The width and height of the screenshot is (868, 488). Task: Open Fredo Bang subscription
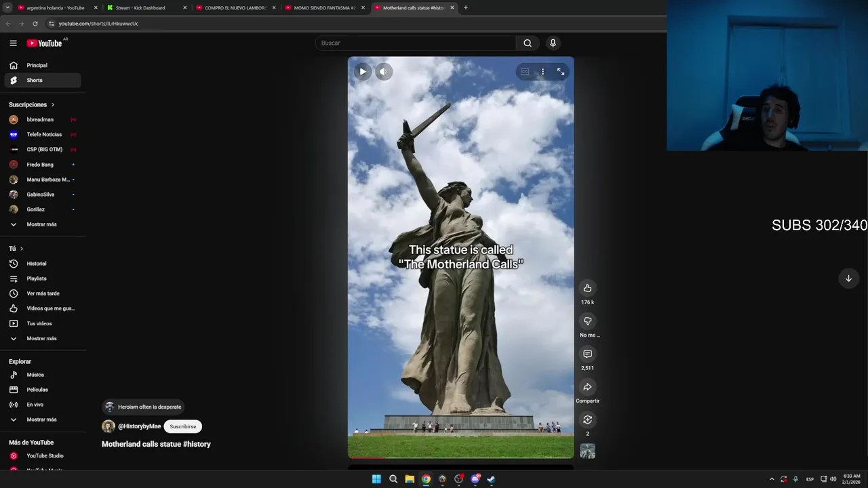tap(43, 164)
